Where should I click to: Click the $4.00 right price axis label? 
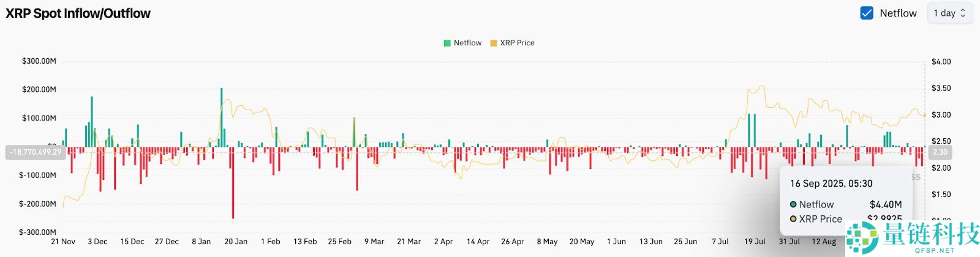(x=941, y=61)
